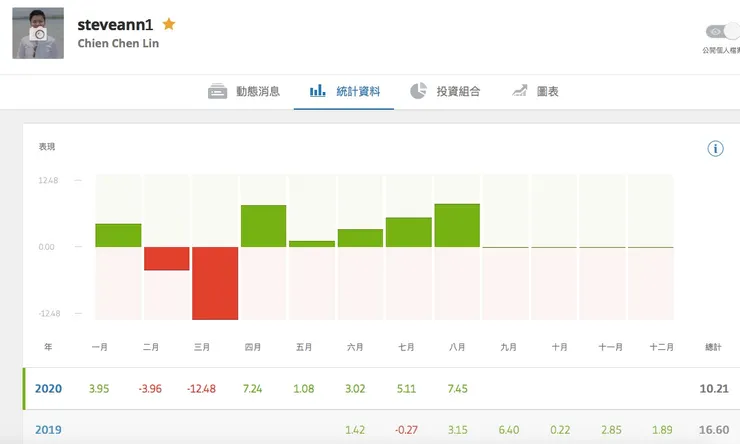This screenshot has height=444, width=740.
Task: Click the red February bar in chart
Action: [166, 258]
